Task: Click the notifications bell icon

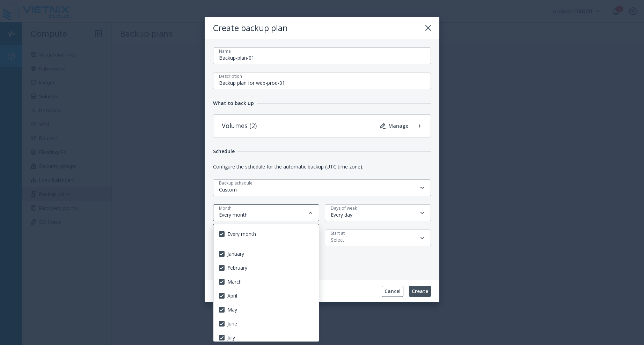Action: point(616,11)
